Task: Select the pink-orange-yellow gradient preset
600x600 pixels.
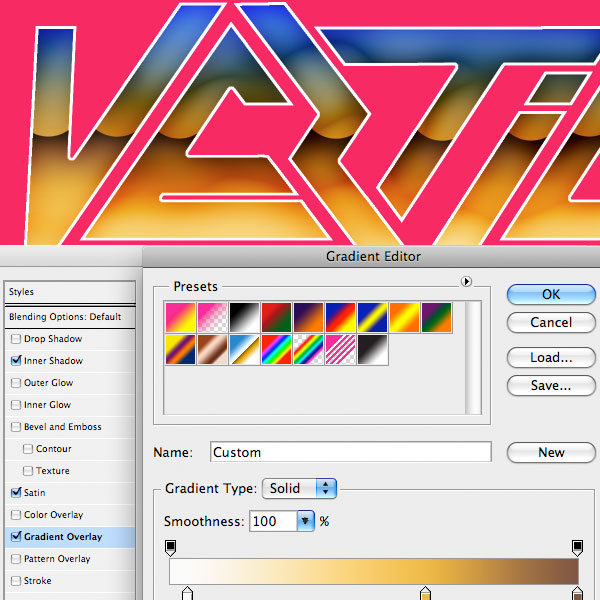Action: pos(180,317)
